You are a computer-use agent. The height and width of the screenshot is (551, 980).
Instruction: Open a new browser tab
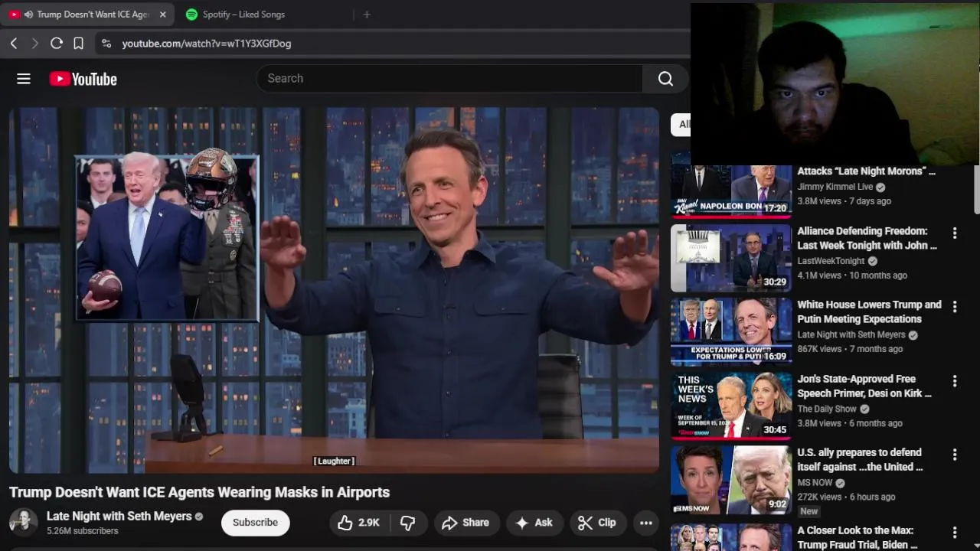click(367, 15)
